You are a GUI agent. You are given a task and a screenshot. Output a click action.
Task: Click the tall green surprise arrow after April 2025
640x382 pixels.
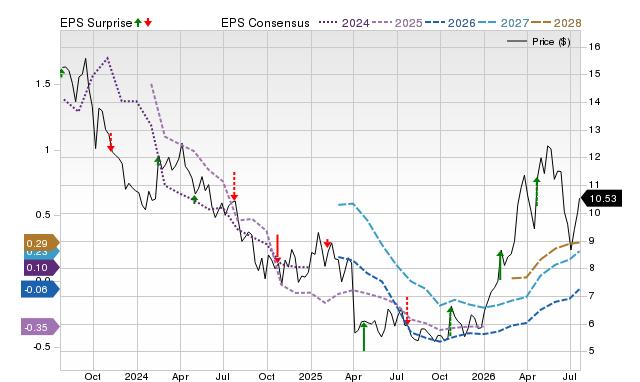364,336
